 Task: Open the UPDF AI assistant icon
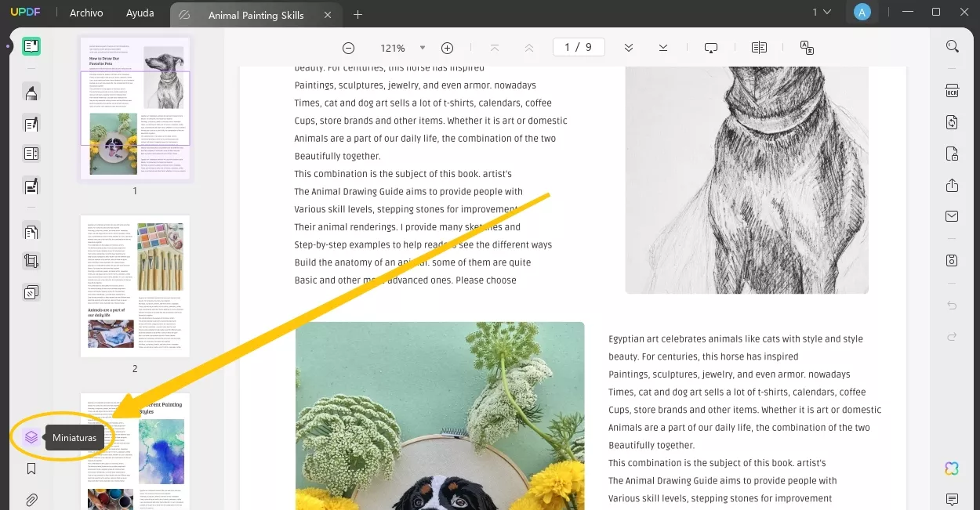click(x=952, y=468)
